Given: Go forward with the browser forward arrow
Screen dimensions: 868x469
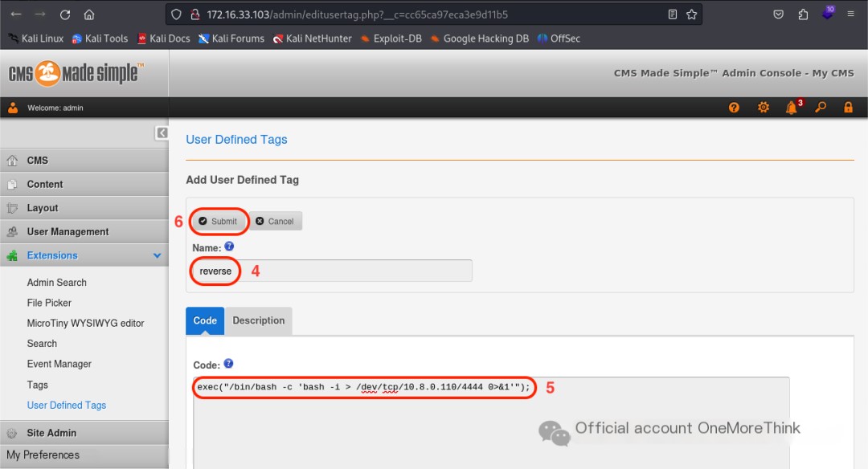Looking at the screenshot, I should (40, 14).
